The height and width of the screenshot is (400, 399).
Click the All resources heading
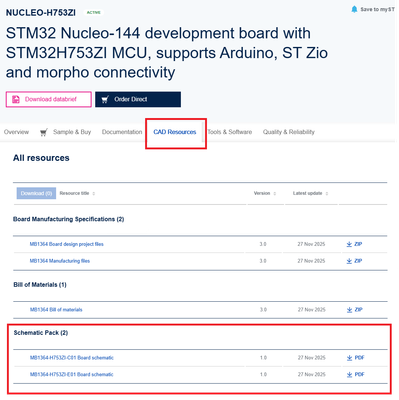coord(41,158)
